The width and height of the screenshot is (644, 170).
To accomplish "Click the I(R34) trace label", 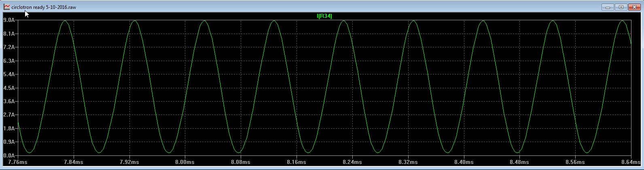I will coord(324,16).
